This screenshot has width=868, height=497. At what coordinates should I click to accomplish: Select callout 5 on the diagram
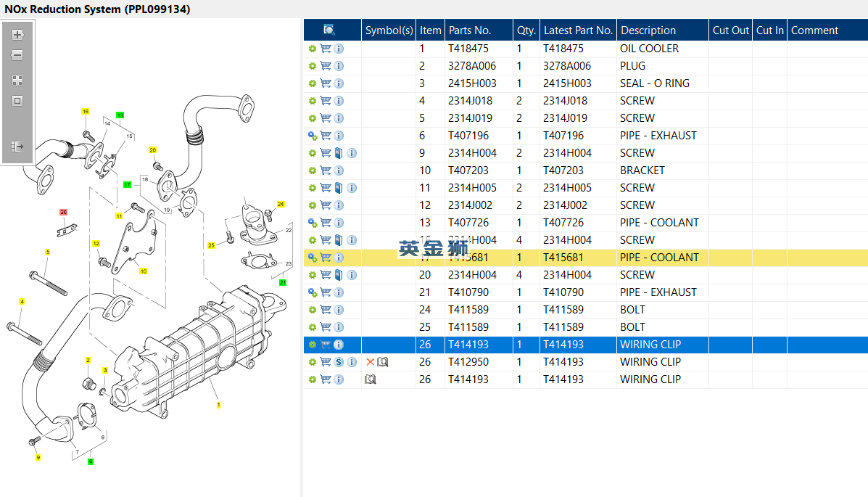48,252
